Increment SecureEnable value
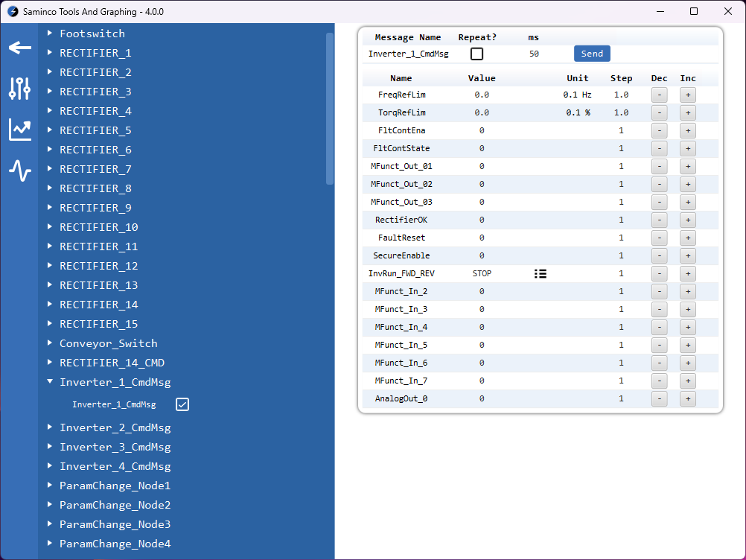Screen dimensions: 746x560 (688, 255)
